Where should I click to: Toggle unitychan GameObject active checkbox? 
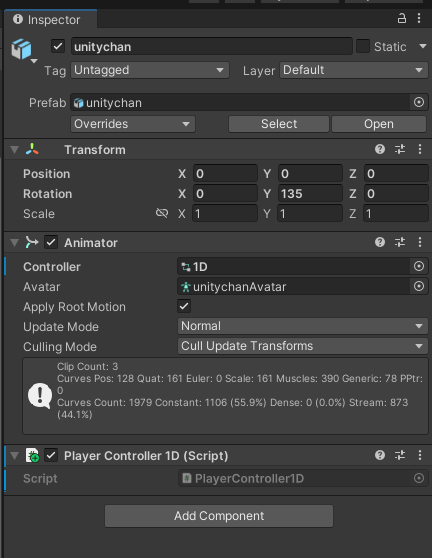coord(58,46)
